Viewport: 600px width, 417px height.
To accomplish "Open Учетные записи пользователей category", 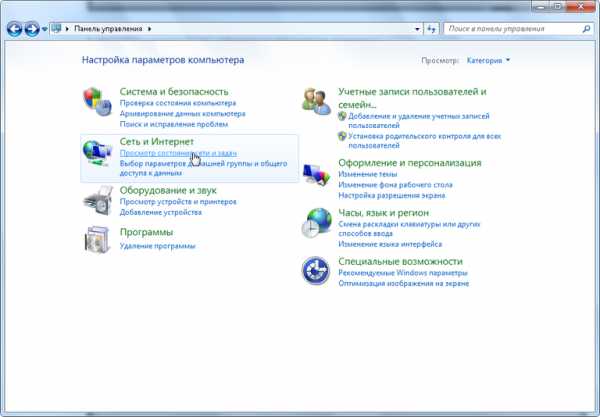I will (412, 98).
